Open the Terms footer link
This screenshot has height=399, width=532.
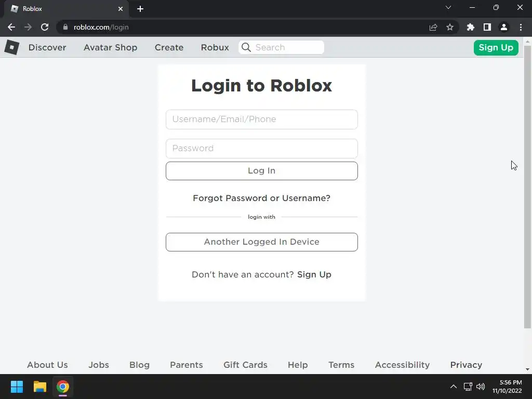click(x=341, y=365)
